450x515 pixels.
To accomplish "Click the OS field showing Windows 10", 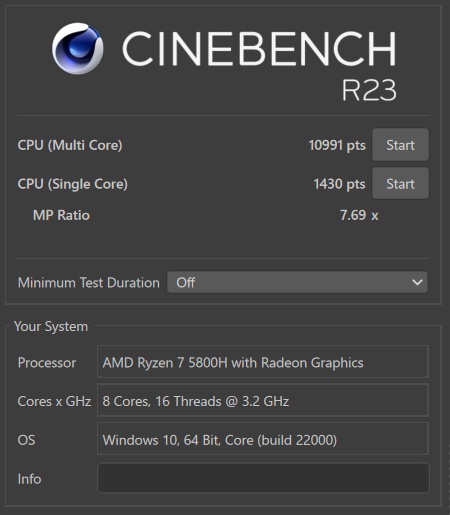I will tap(262, 439).
